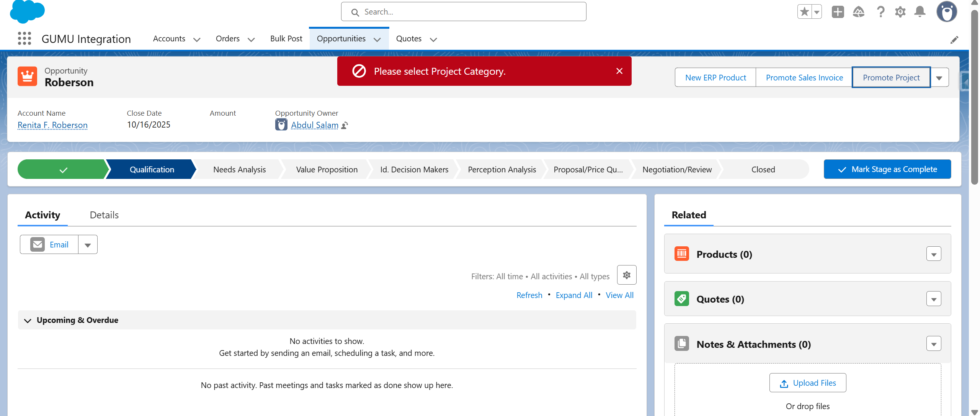
Task: Open the Help question mark icon
Action: coord(880,12)
